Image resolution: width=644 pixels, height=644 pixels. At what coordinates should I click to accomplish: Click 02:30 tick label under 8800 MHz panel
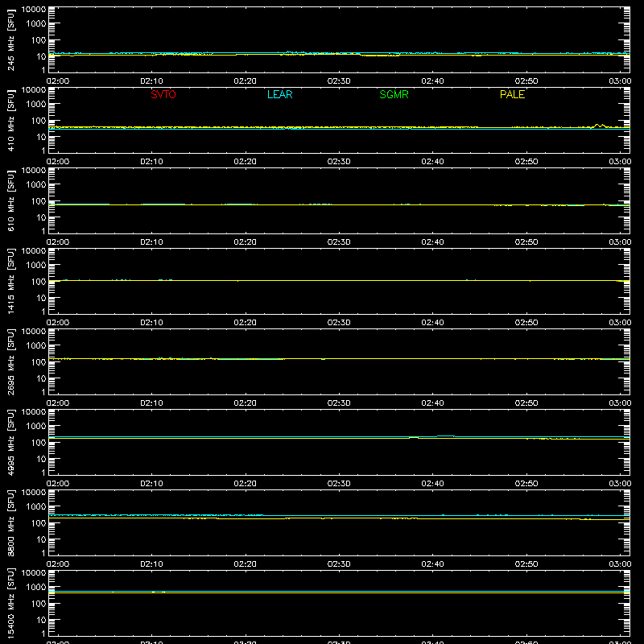[339, 564]
